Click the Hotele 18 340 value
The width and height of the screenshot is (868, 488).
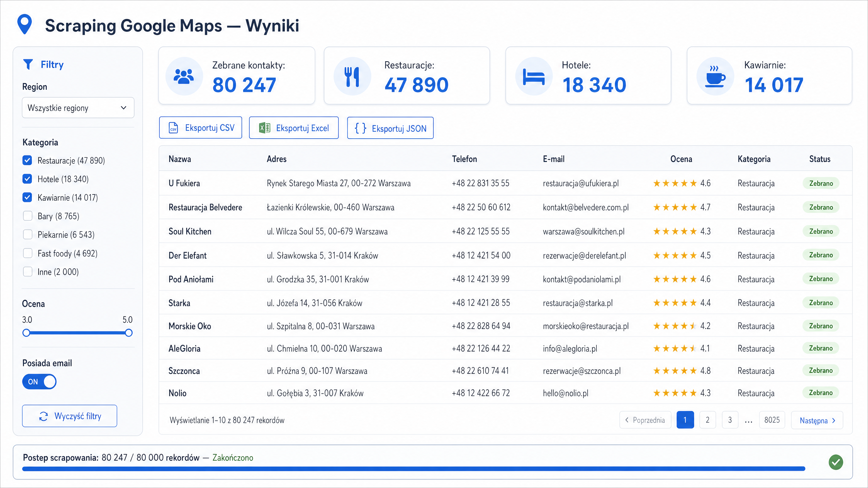(x=594, y=85)
